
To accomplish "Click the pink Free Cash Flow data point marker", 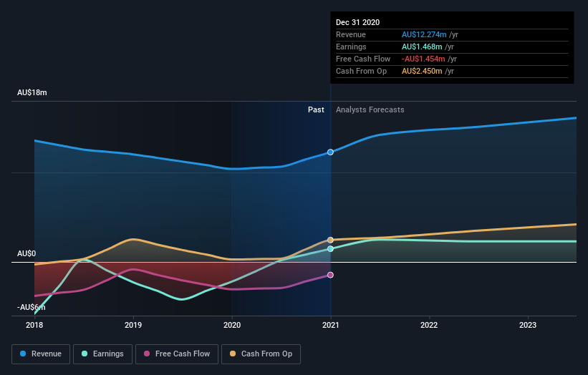I will pos(330,275).
